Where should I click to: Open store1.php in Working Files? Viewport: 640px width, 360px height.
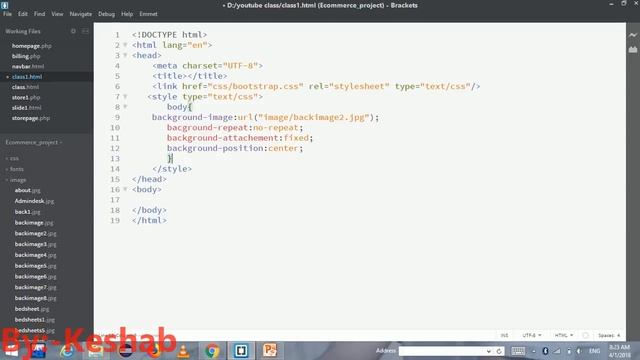coord(26,97)
